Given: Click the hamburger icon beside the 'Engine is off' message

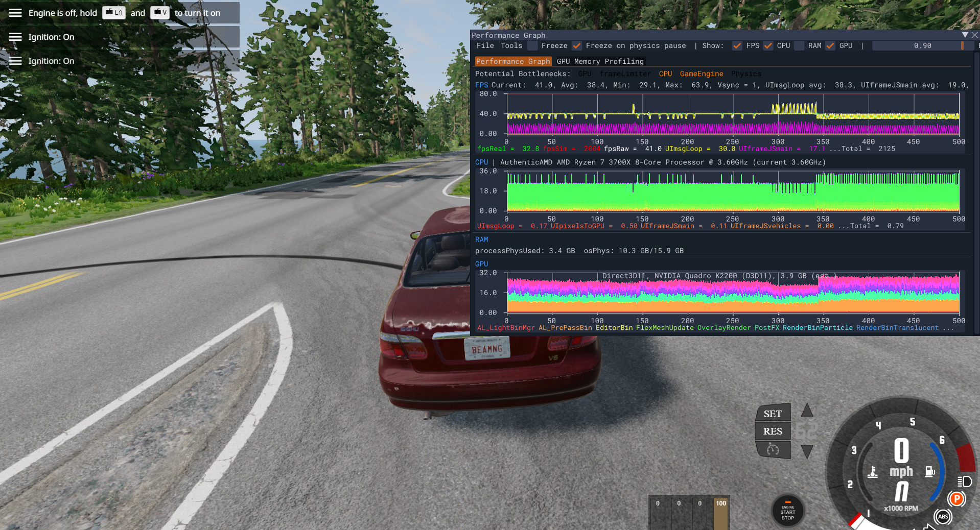Looking at the screenshot, I should coord(15,13).
